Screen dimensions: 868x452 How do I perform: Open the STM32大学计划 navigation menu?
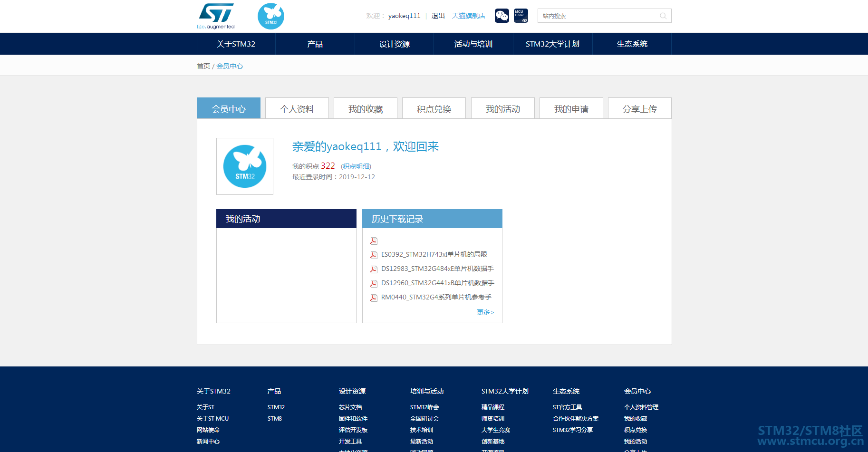553,44
